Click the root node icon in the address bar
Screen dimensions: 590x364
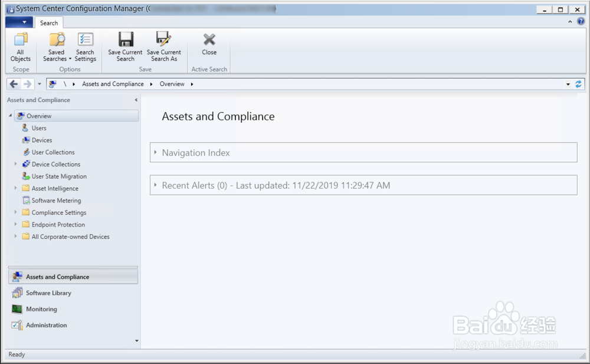(x=53, y=84)
